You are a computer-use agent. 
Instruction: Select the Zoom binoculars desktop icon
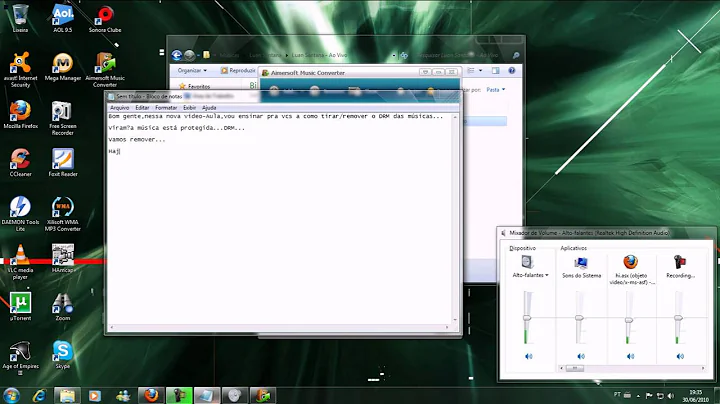click(x=62, y=306)
